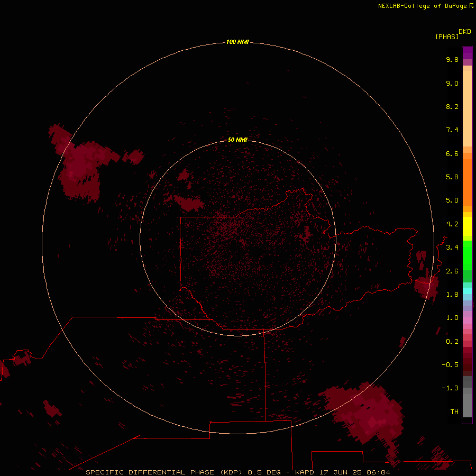Screen dimensions: 476x476
Task: Select the 5.8 scale value
Action: click(452, 177)
